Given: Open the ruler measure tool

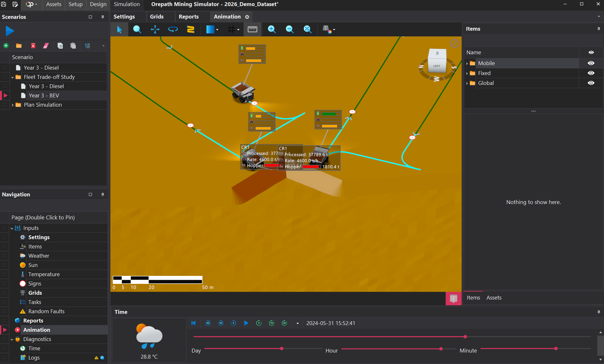Looking at the screenshot, I should coord(252,29).
